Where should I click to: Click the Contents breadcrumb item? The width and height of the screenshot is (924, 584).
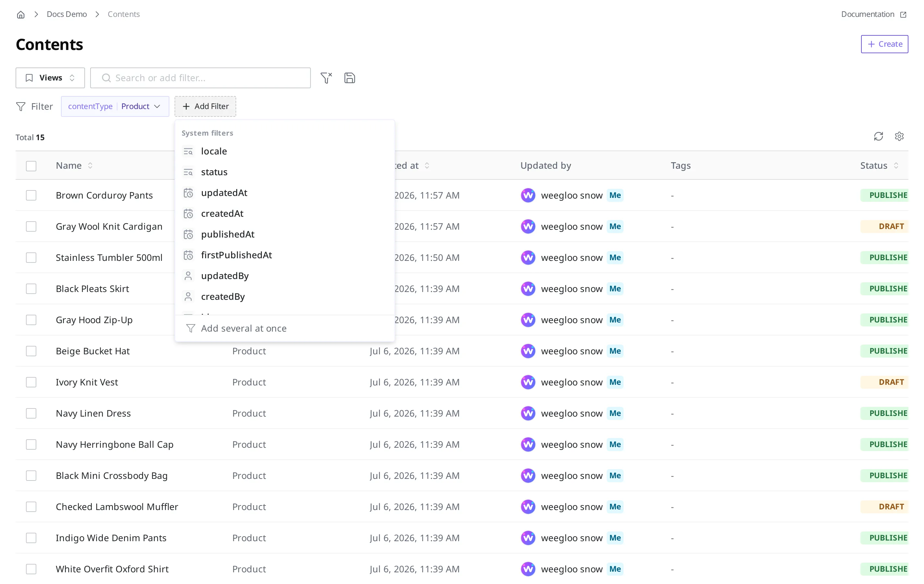pyautogui.click(x=124, y=14)
